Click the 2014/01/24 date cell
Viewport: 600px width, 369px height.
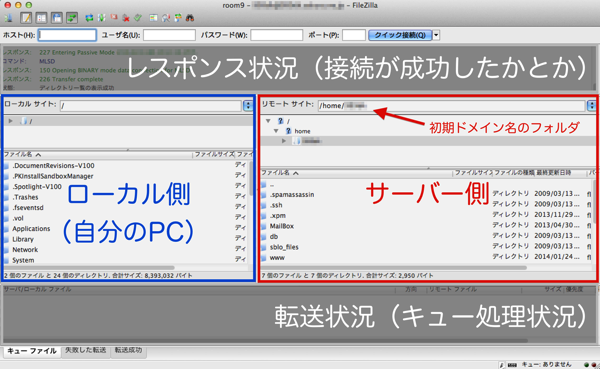pyautogui.click(x=557, y=256)
